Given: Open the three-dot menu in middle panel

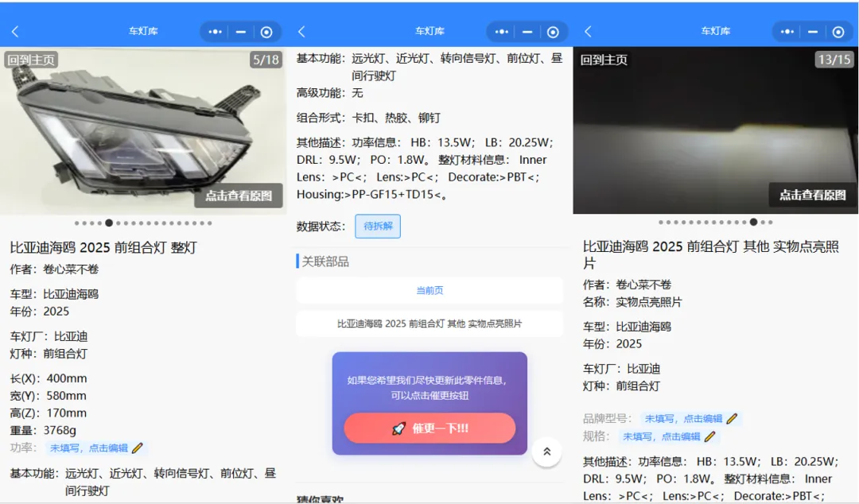Looking at the screenshot, I should point(501,32).
